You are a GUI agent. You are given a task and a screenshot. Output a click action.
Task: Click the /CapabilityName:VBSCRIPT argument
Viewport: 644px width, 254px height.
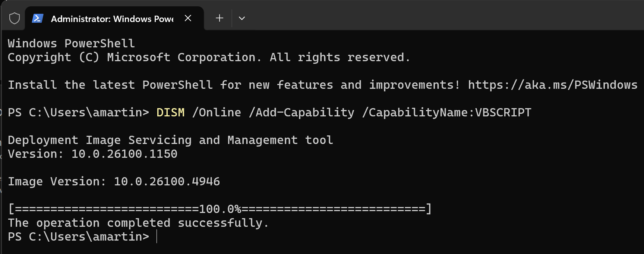(446, 113)
